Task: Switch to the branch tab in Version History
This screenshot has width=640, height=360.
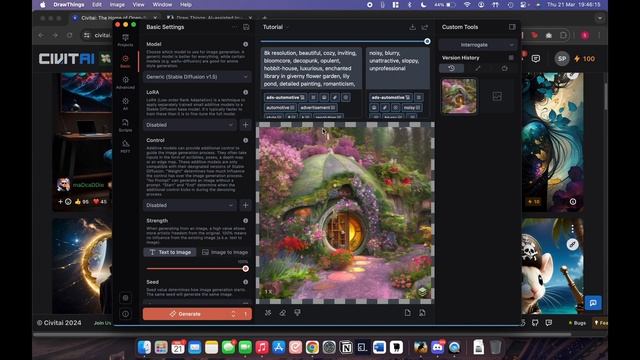Action: [x=504, y=69]
